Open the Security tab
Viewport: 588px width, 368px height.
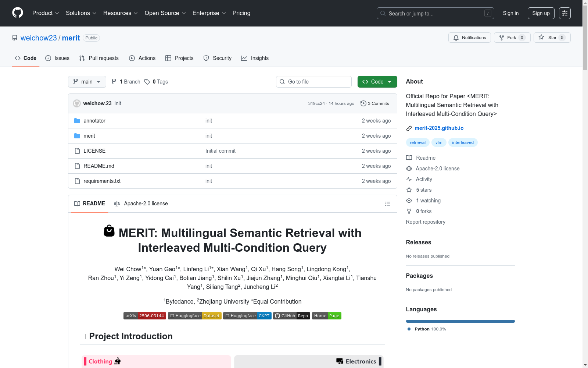218,58
